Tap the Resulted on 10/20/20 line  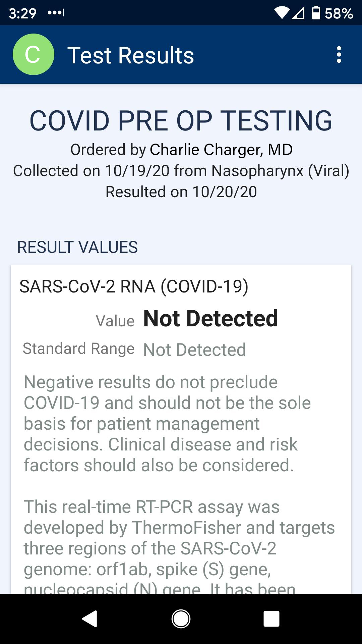click(x=181, y=192)
